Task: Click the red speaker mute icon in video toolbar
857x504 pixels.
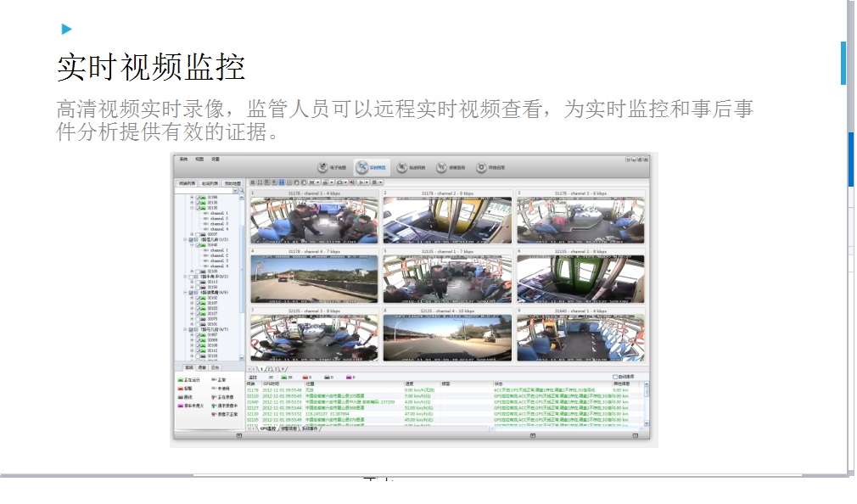Action: coord(352,182)
